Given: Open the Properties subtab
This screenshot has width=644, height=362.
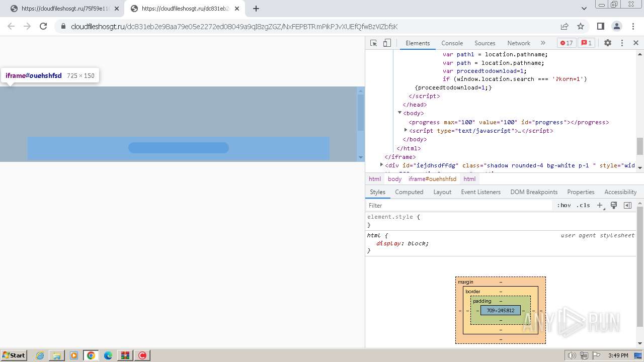Looking at the screenshot, I should click(581, 192).
